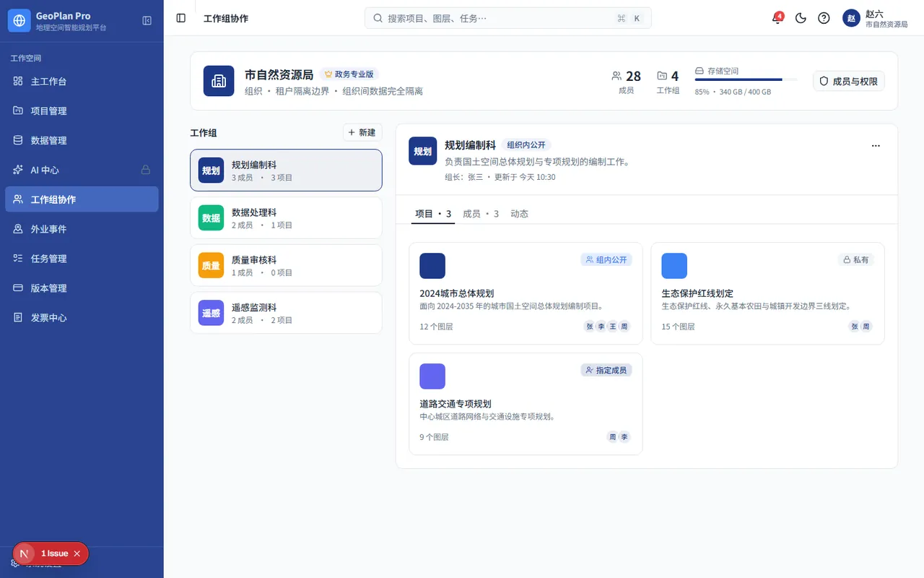Click the GeoPlan Pro globe logo

coord(19,21)
